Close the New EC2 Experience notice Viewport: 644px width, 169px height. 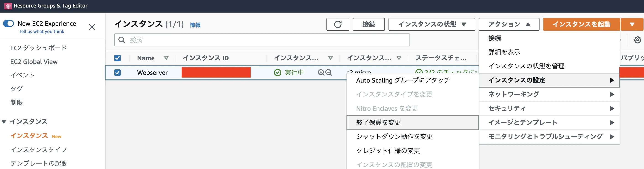tap(92, 27)
